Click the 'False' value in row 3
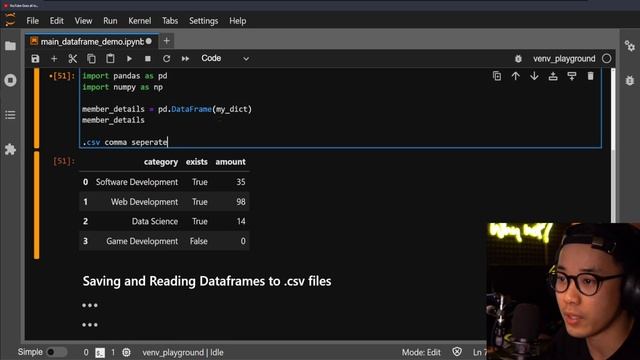Viewport: 640px width, 360px height. [x=199, y=241]
